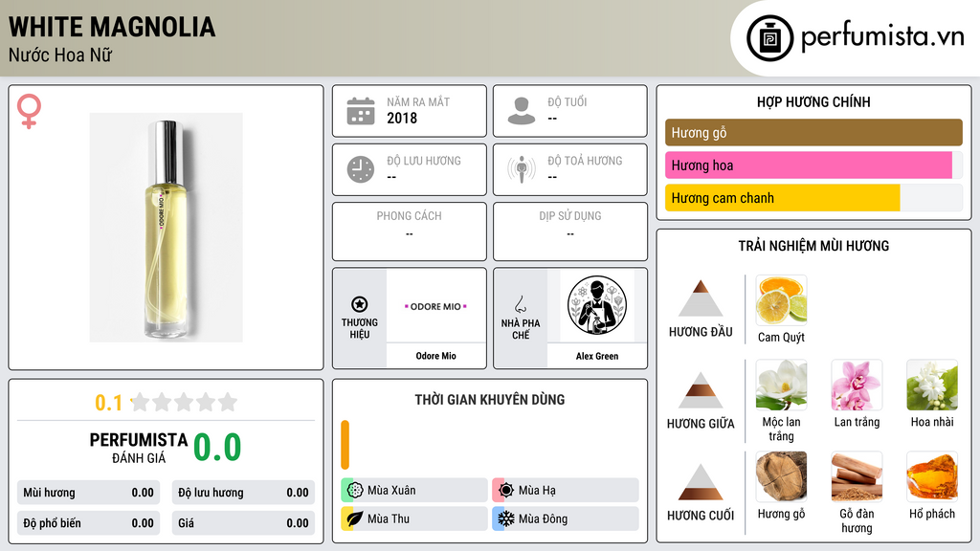Viewport: 980px width, 551px height.
Task: Select the Lan trắng orchid note image
Action: (x=857, y=385)
